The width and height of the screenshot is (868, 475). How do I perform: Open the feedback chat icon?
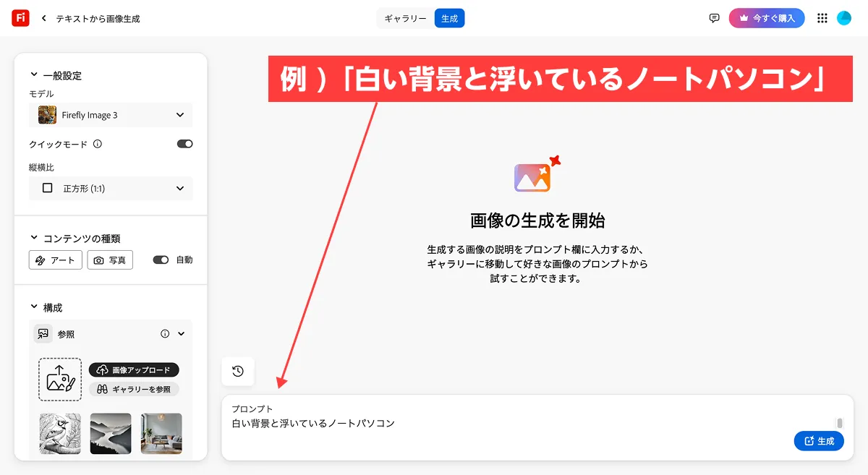pos(714,18)
